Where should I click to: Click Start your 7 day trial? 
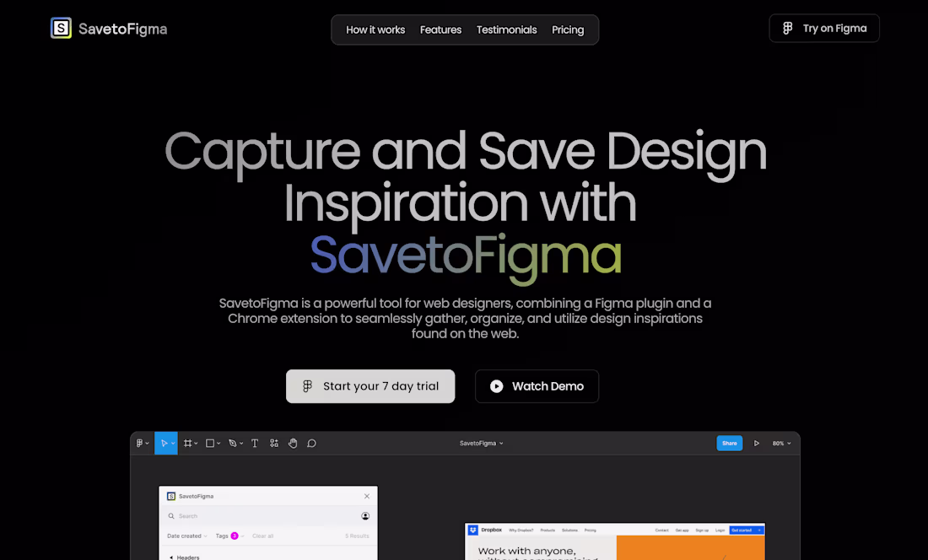[x=370, y=385]
